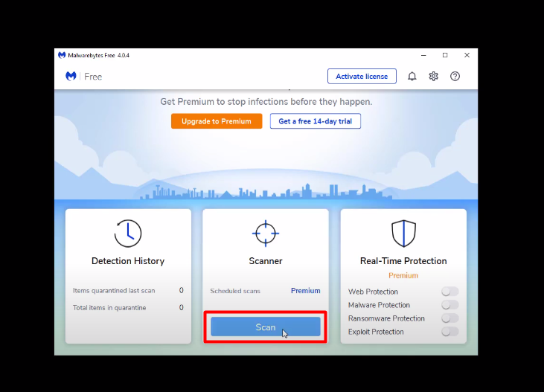Click the Premium link beside Scheduled scans
This screenshot has width=544, height=392.
(305, 291)
